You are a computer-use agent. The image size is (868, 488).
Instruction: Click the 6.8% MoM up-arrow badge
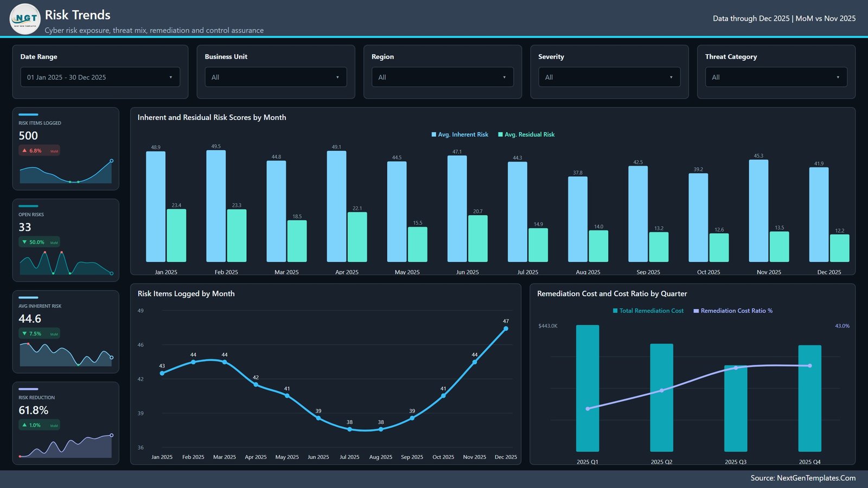click(x=39, y=151)
